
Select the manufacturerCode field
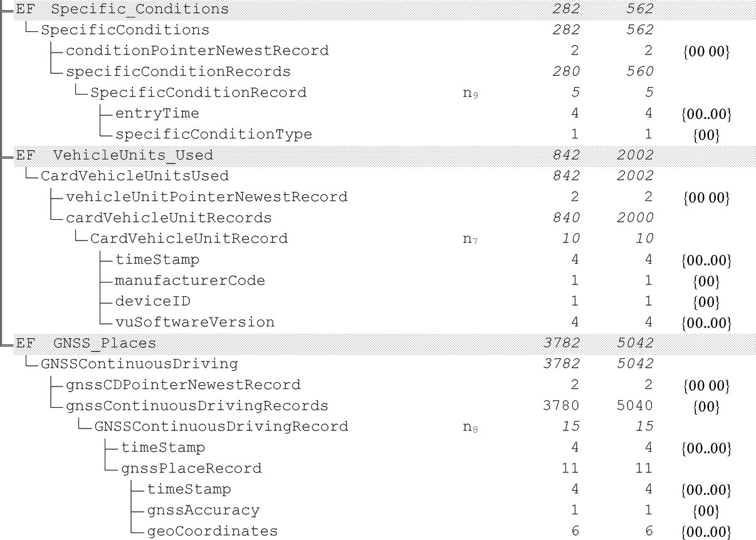click(190, 281)
